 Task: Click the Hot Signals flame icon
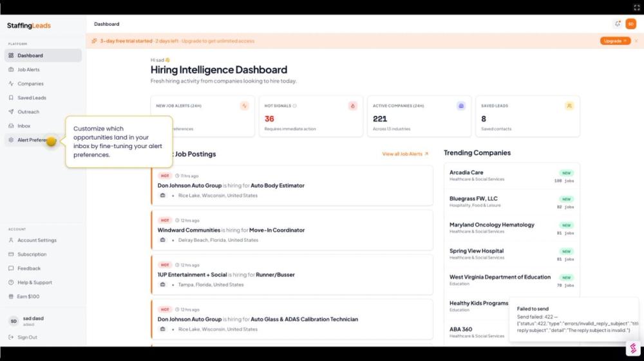pyautogui.click(x=352, y=106)
